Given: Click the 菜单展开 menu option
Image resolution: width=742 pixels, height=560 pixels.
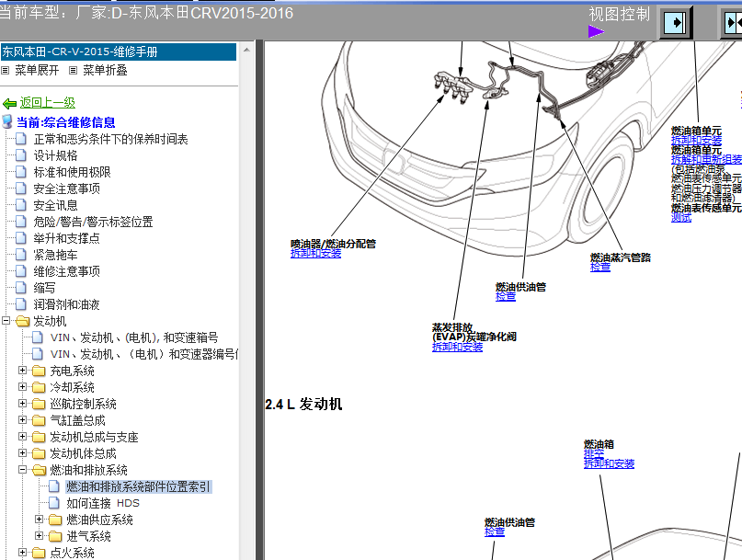Looking at the screenshot, I should pyautogui.click(x=37, y=71).
